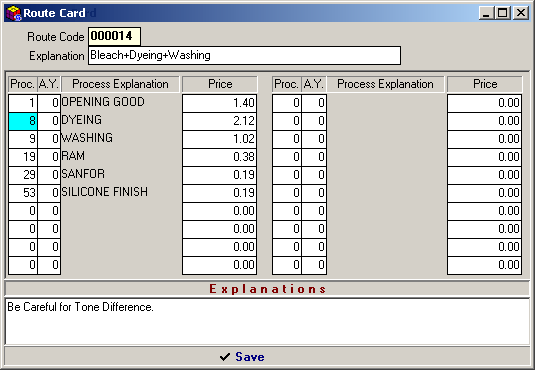Viewport: 535px width, 370px height.
Task: Click the price field 0.19 for SANFOR
Action: 219,175
